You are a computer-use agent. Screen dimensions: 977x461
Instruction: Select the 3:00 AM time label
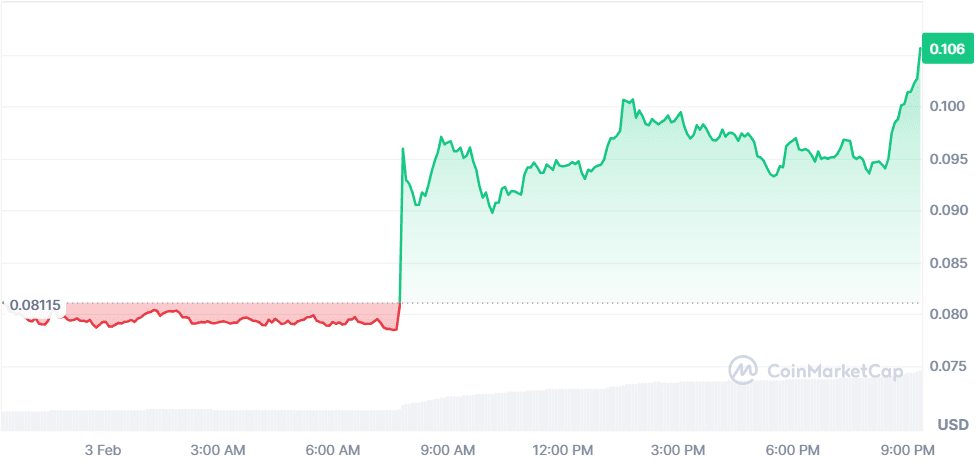click(218, 449)
